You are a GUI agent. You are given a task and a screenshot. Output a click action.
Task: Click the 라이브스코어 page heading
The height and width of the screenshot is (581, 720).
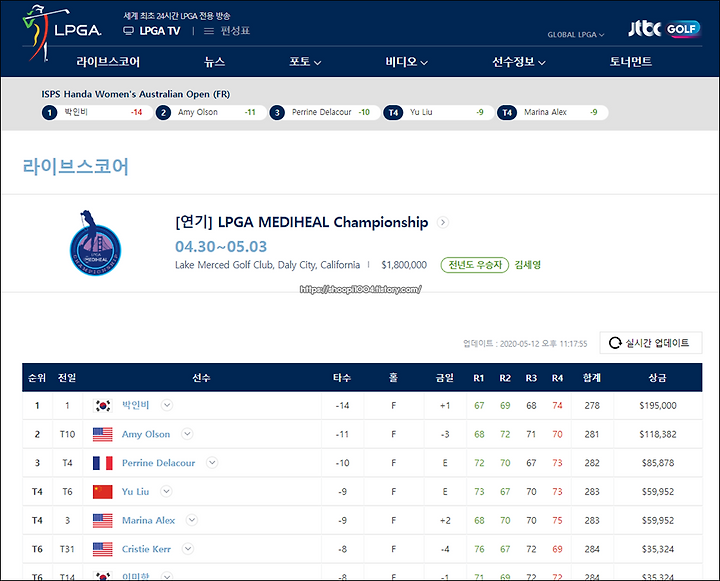[x=76, y=166]
